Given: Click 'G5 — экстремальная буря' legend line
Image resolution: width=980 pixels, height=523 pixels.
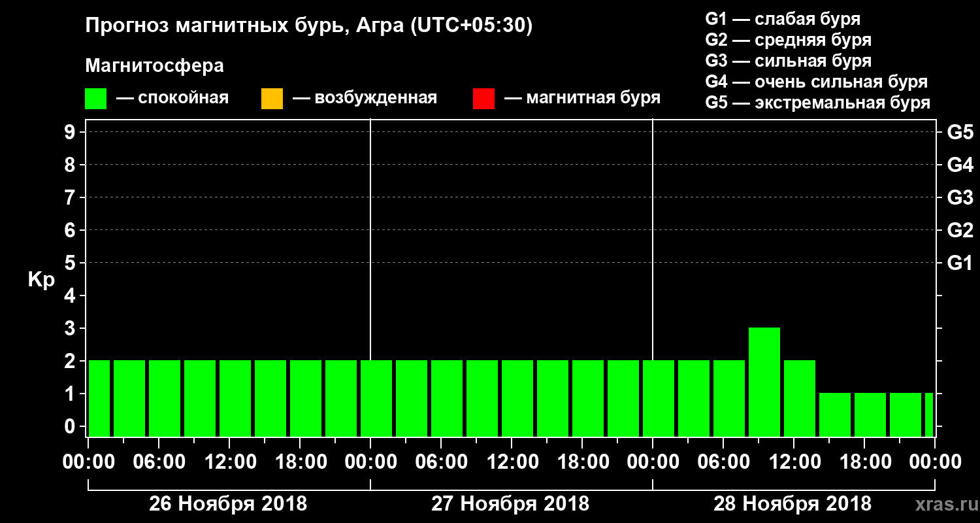Looking at the screenshot, I should pos(818,103).
